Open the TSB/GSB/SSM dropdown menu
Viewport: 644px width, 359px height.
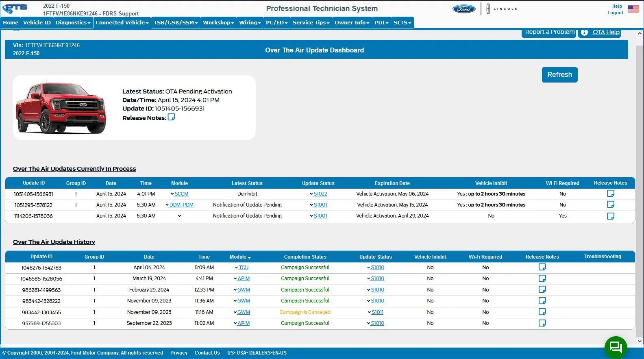176,23
